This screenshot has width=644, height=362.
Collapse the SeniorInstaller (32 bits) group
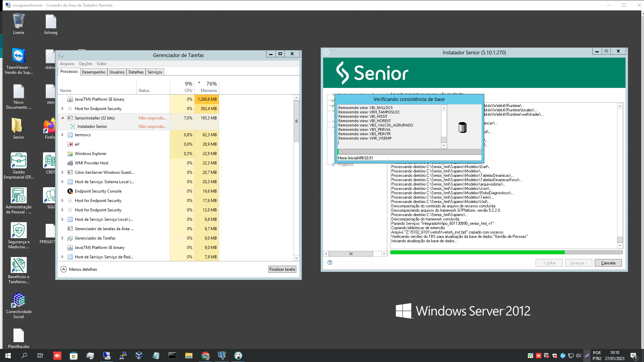click(62, 118)
